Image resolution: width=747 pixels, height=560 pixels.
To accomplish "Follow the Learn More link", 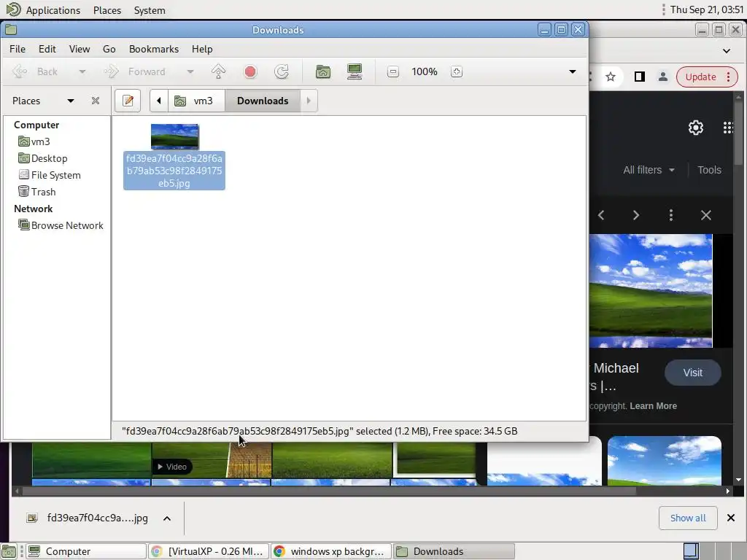I will 653,406.
